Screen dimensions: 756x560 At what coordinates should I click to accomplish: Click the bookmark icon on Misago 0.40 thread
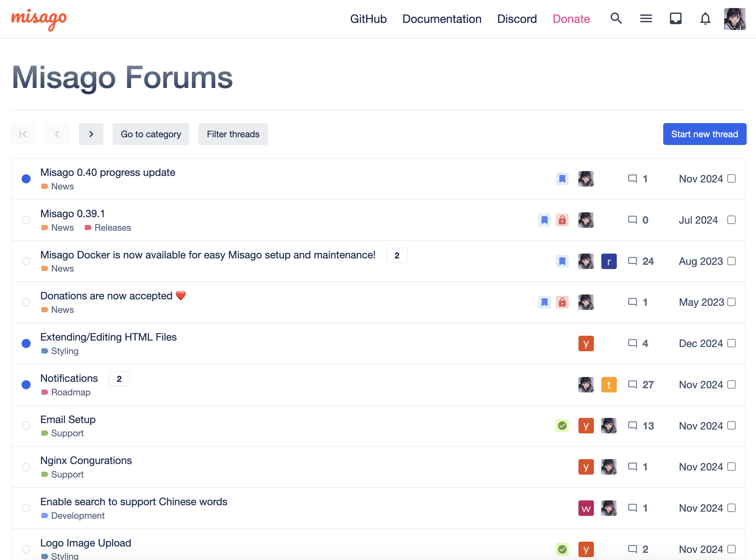coord(562,179)
